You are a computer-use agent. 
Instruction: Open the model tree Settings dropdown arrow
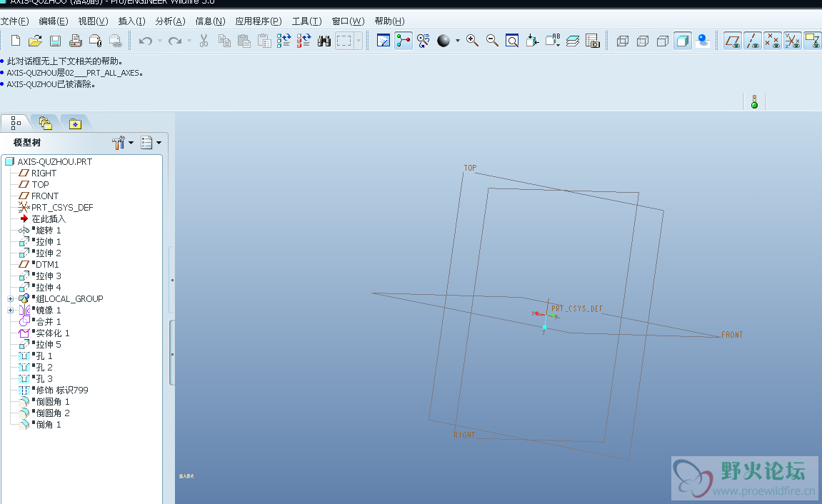pos(131,143)
